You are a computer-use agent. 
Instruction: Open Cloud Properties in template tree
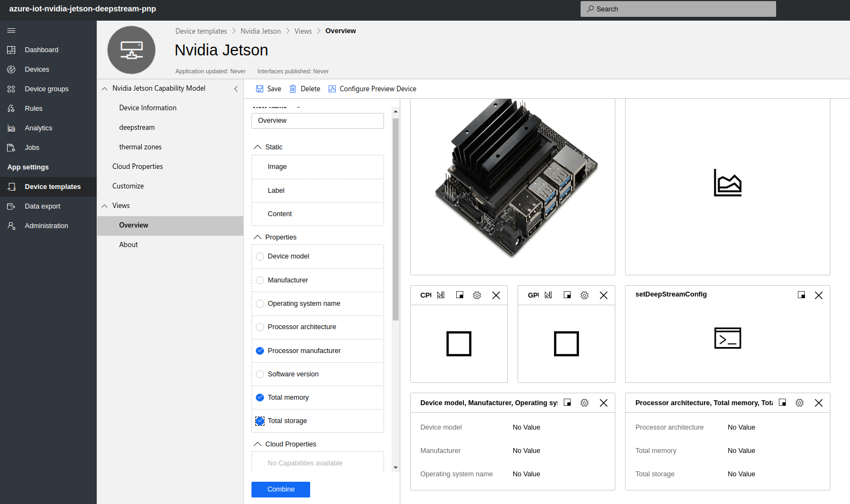(x=137, y=167)
